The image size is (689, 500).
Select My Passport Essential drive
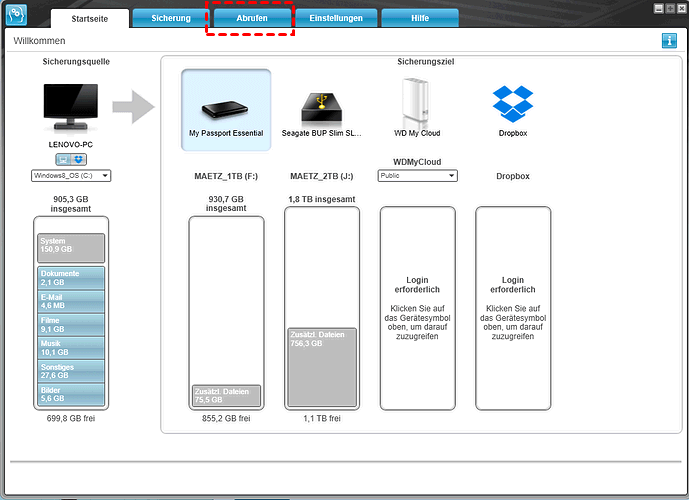pyautogui.click(x=226, y=110)
